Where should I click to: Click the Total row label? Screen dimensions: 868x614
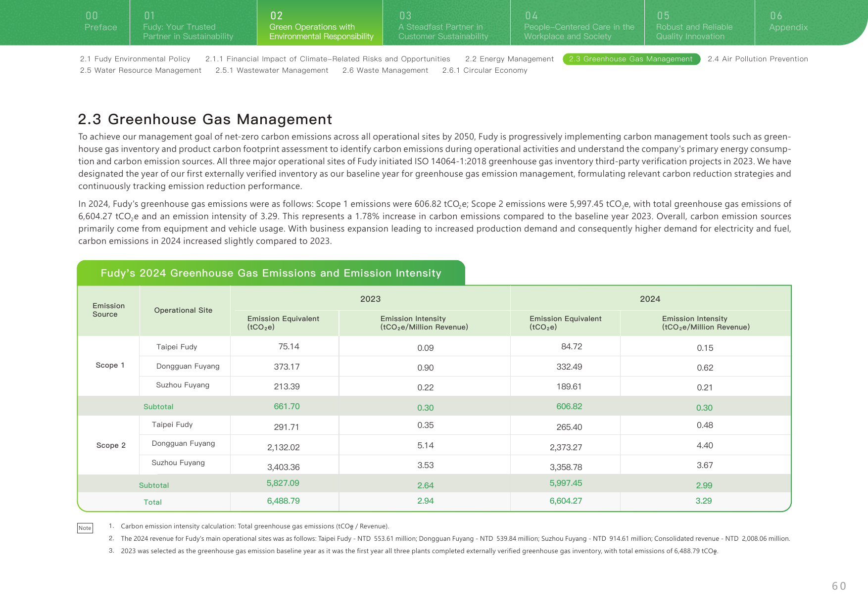coord(152,502)
